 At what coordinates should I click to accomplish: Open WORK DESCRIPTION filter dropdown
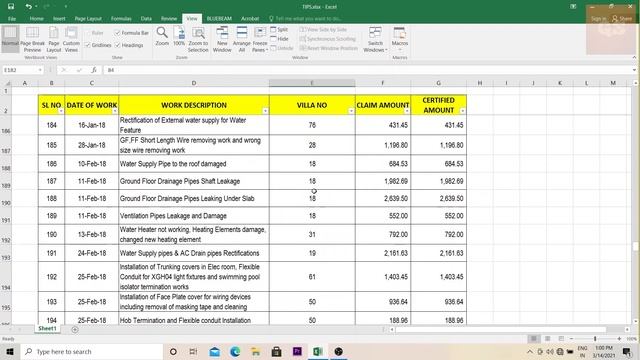(x=265, y=111)
